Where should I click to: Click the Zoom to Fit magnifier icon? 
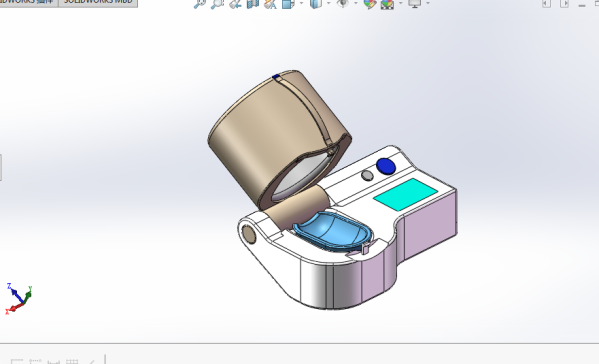[199, 3]
